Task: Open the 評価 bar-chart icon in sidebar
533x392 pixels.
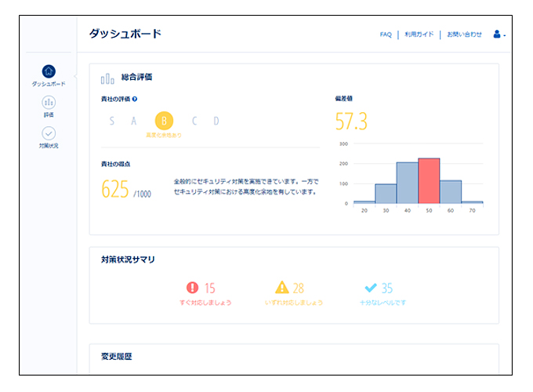Action: (x=49, y=103)
